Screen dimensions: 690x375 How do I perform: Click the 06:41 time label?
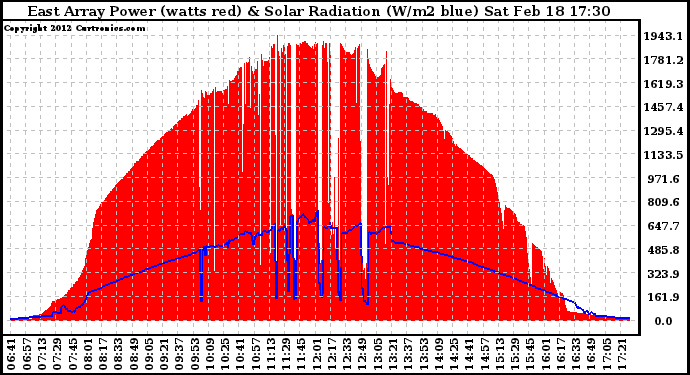tap(11, 354)
